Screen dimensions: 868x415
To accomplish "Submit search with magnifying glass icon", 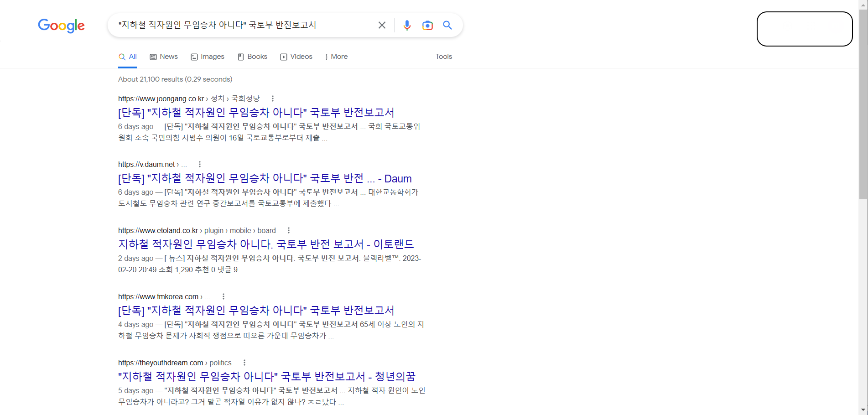I will click(x=447, y=25).
